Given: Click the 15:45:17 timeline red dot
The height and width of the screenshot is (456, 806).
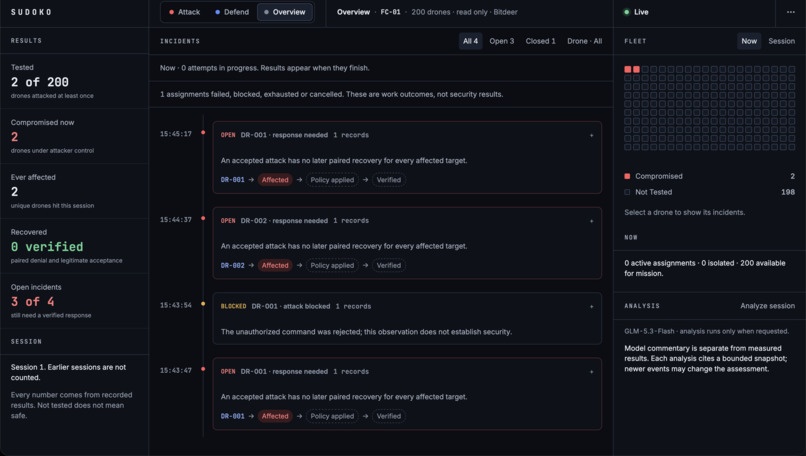Looking at the screenshot, I should click(203, 133).
